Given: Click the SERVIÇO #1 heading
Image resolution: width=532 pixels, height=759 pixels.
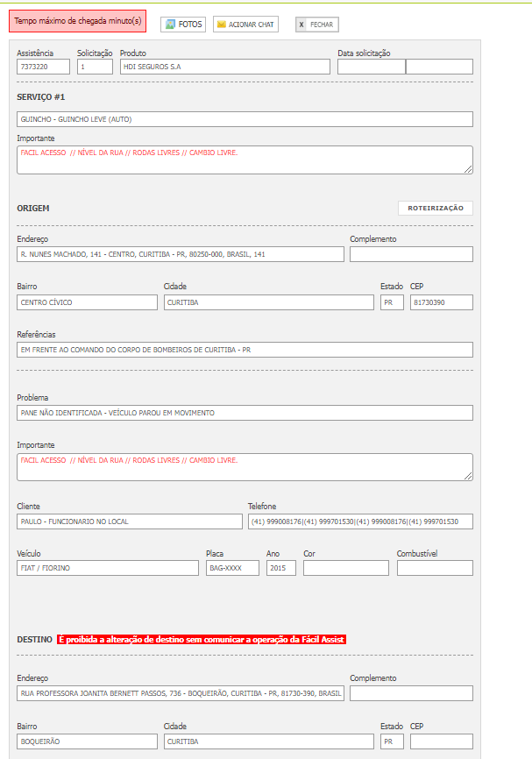Looking at the screenshot, I should (40, 97).
